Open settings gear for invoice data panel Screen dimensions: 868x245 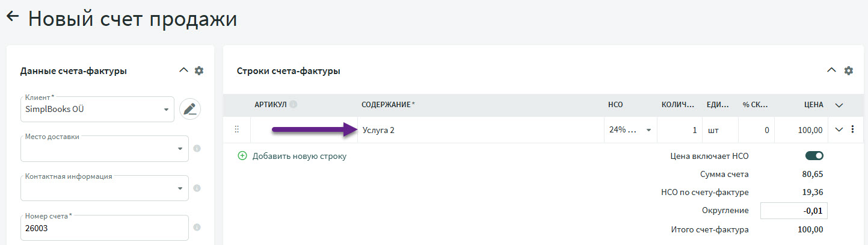[x=199, y=71]
